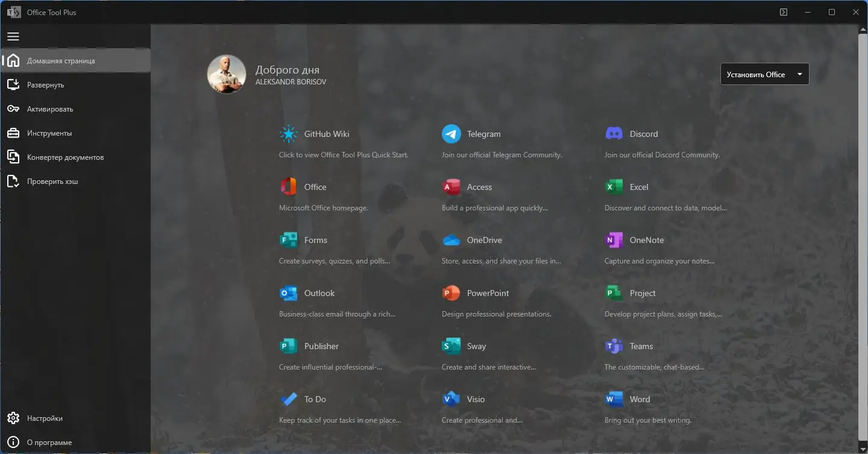Screen dimensions: 868x454
Task: Open the Word title link
Action: tap(640, 399)
